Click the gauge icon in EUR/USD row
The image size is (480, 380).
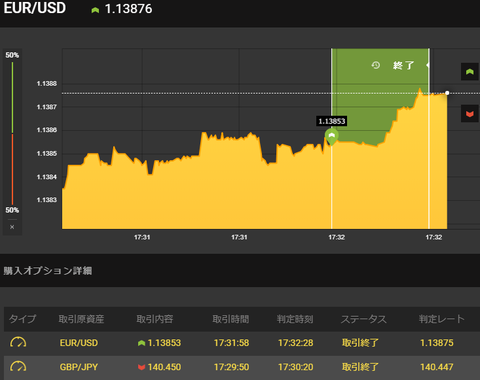(18, 343)
